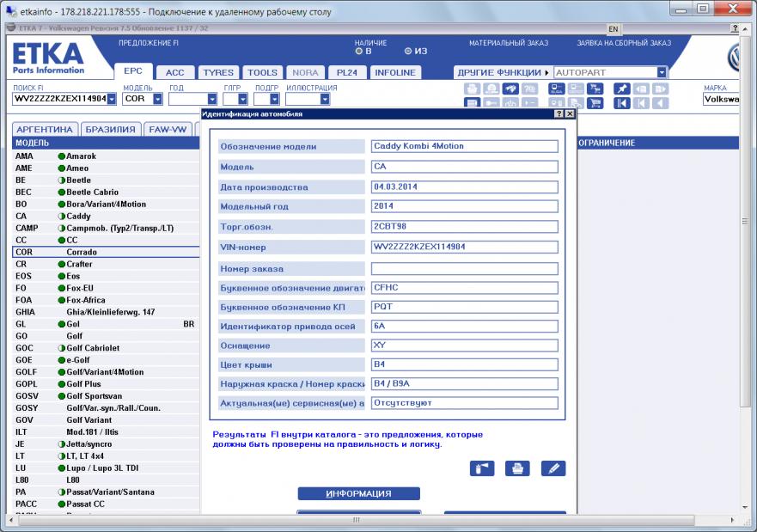Open the ГЛГР main group dropdown
Viewport: 757px width, 532px height.
tap(242, 99)
